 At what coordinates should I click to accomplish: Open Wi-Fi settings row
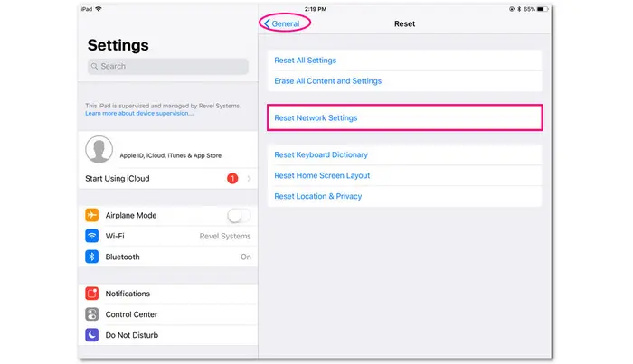point(168,236)
